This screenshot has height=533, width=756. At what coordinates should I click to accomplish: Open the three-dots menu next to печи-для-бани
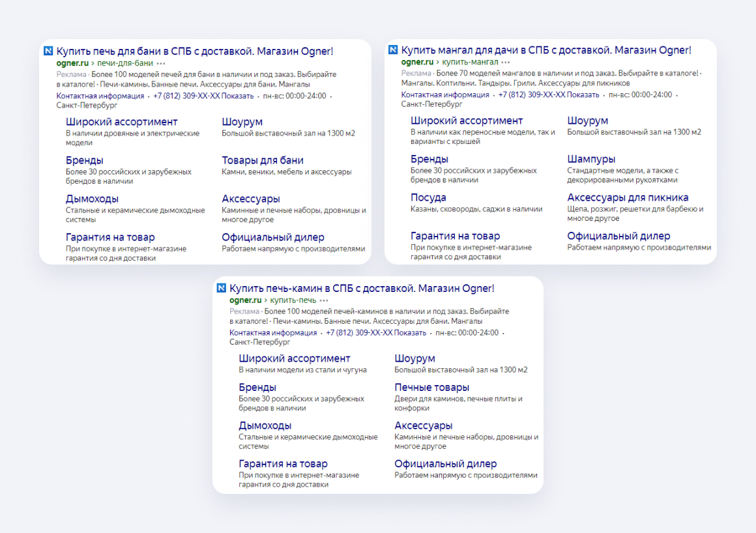click(161, 64)
